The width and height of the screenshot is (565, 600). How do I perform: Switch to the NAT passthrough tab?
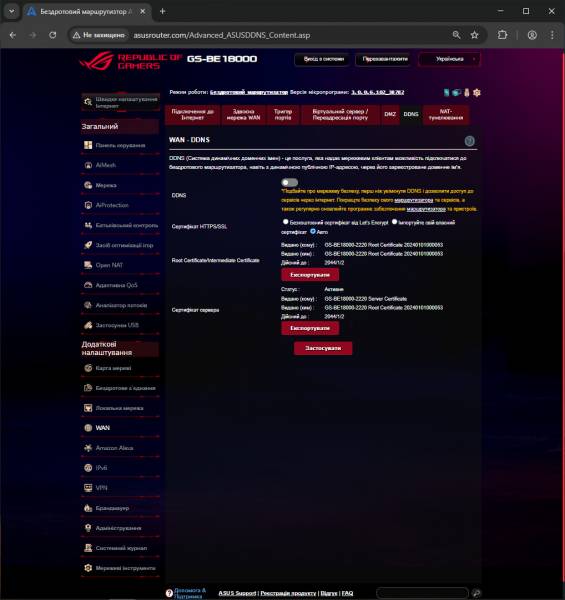tap(446, 114)
